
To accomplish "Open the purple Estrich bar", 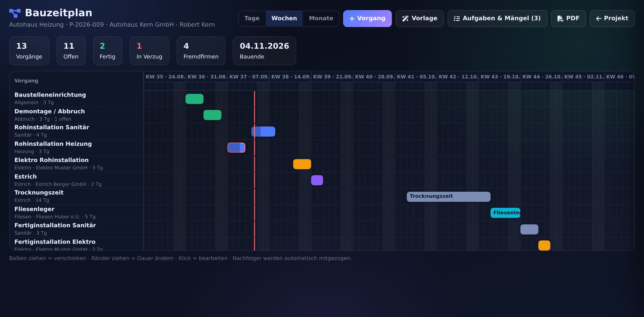I will (x=317, y=180).
